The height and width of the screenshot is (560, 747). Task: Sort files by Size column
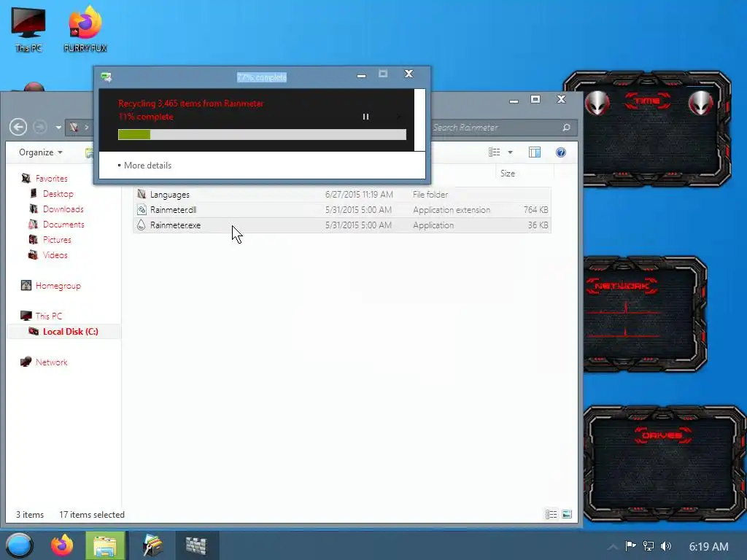coord(508,174)
